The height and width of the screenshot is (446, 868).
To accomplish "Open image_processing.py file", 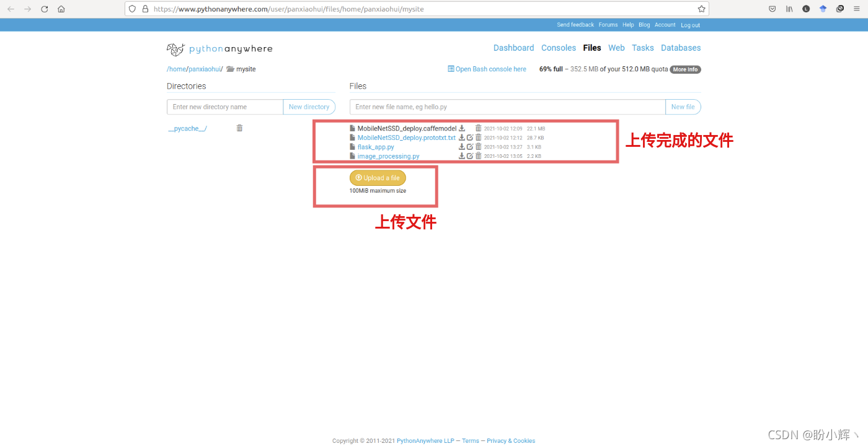I will [388, 156].
